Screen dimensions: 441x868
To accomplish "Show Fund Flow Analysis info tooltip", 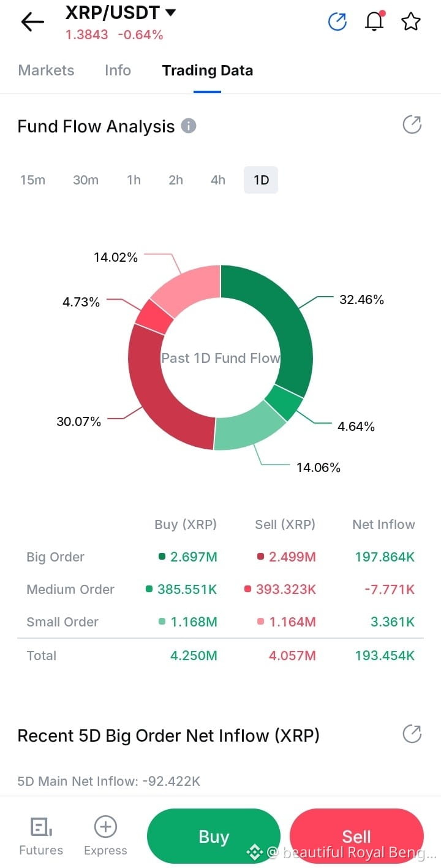I will tap(189, 126).
